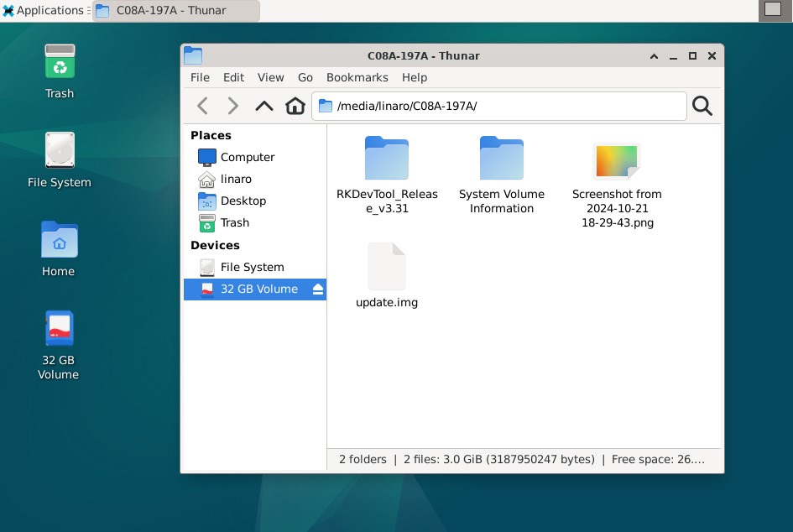
Task: Eject the 32 GB Volume
Action: pos(317,289)
